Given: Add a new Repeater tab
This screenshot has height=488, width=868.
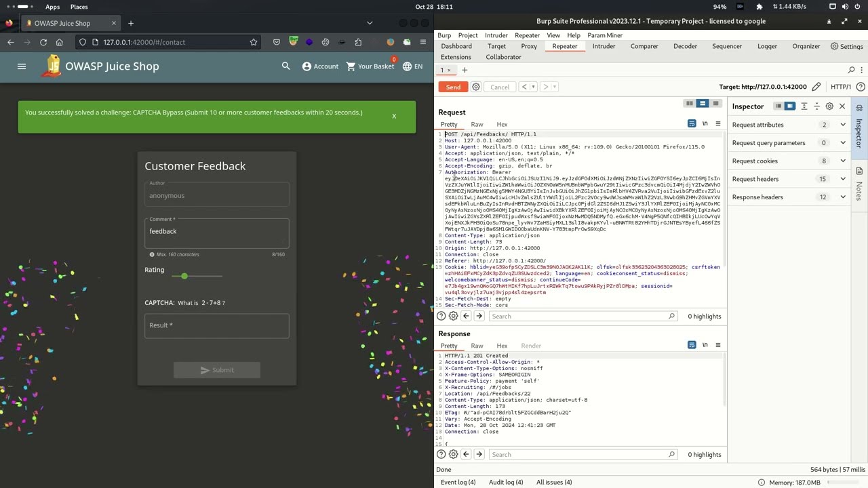Looking at the screenshot, I should point(465,70).
